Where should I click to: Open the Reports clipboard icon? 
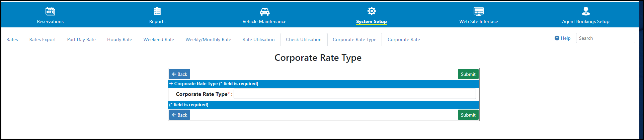(157, 11)
